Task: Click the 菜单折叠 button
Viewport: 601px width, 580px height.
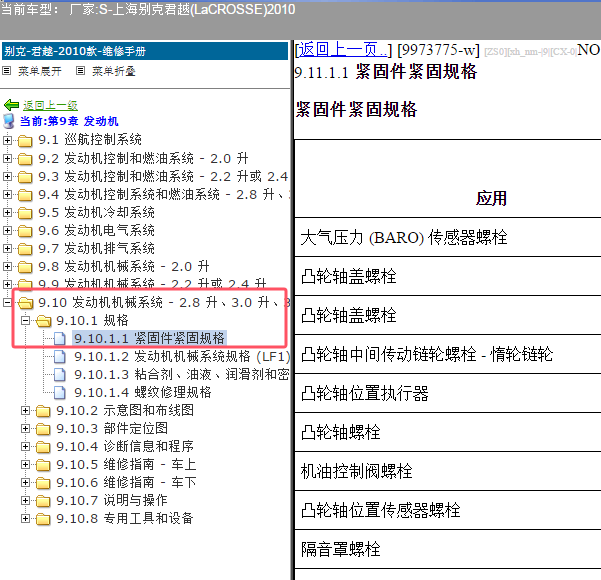Action: [x=113, y=71]
